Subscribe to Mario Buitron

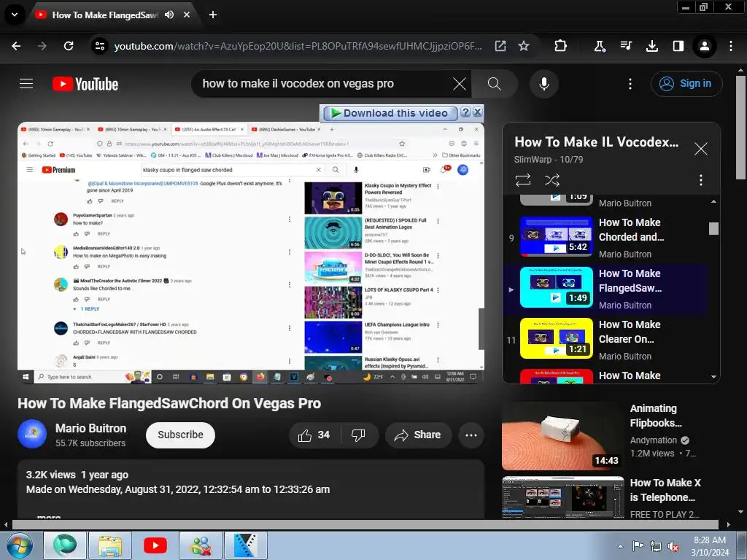coord(181,435)
